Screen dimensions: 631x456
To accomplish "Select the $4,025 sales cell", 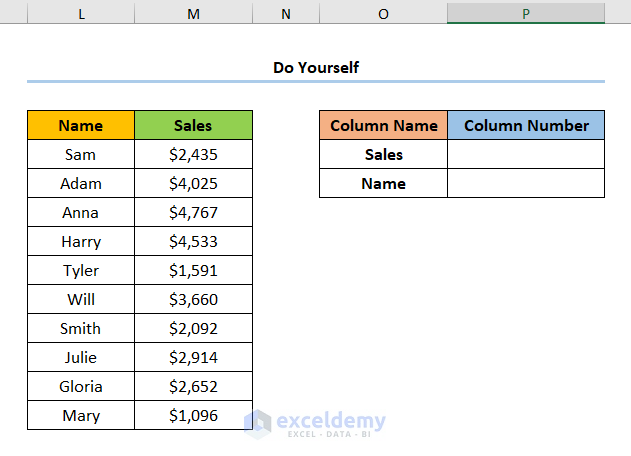I will (193, 183).
